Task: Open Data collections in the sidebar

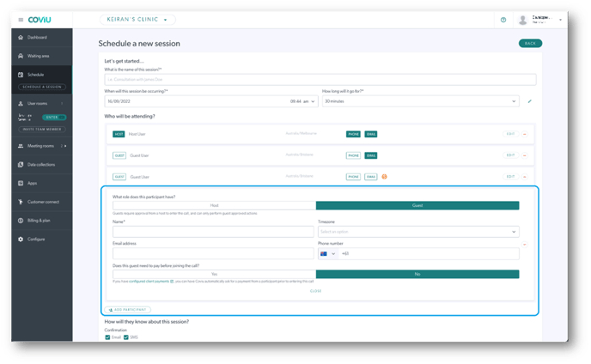Action: [x=41, y=165]
